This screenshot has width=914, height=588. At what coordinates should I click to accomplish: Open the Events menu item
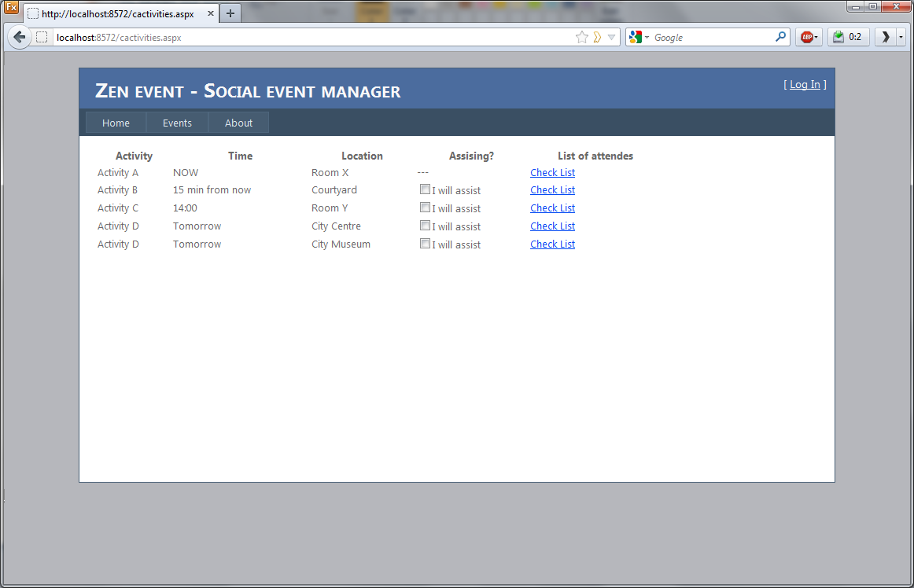(x=177, y=123)
